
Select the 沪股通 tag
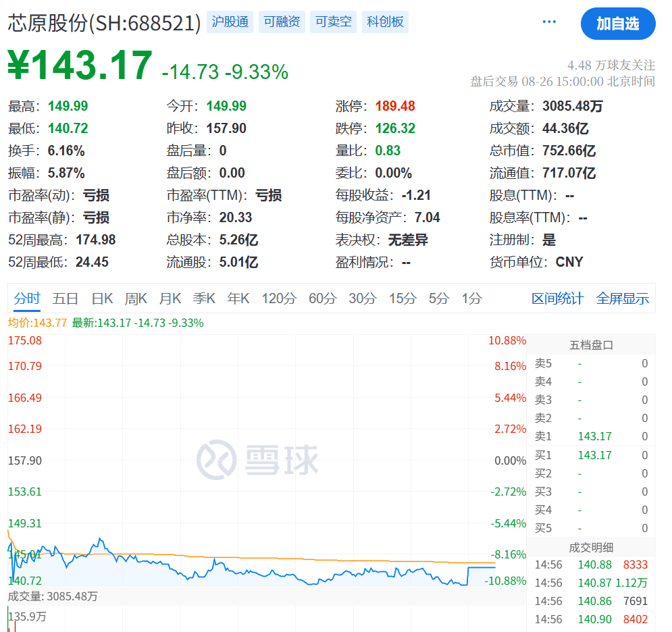pyautogui.click(x=230, y=22)
